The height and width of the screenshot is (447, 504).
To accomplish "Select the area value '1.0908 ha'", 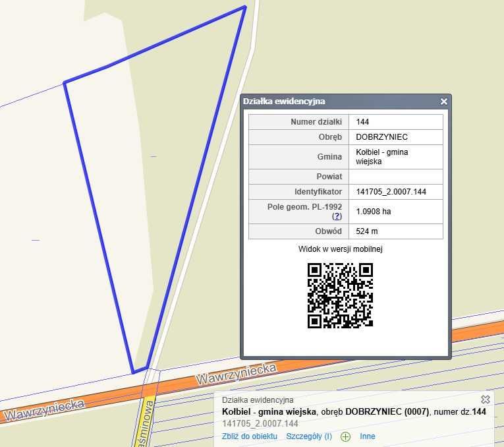I will [x=373, y=211].
